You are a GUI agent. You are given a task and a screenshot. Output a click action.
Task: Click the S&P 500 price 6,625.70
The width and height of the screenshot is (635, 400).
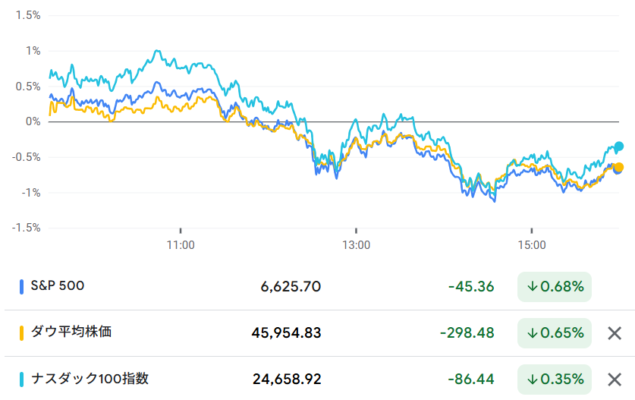tap(290, 287)
